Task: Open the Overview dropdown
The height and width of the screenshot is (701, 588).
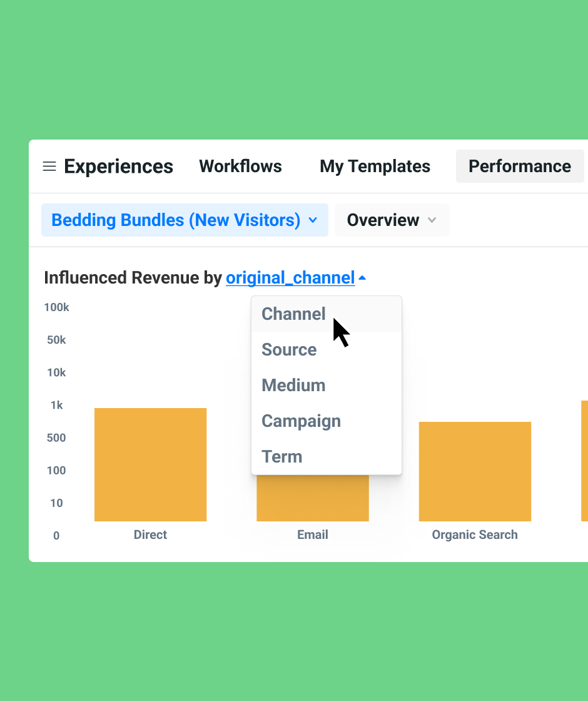Action: (x=383, y=220)
